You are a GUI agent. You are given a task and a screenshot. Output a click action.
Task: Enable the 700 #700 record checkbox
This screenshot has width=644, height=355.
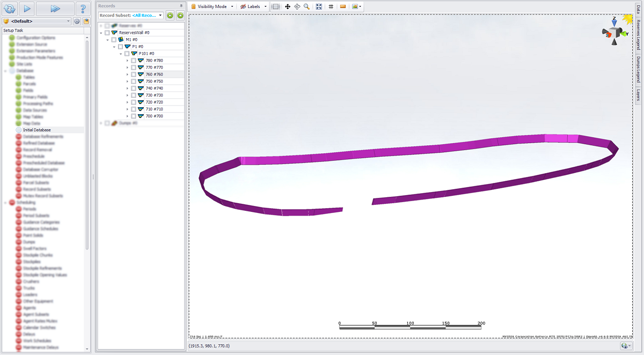tap(134, 116)
